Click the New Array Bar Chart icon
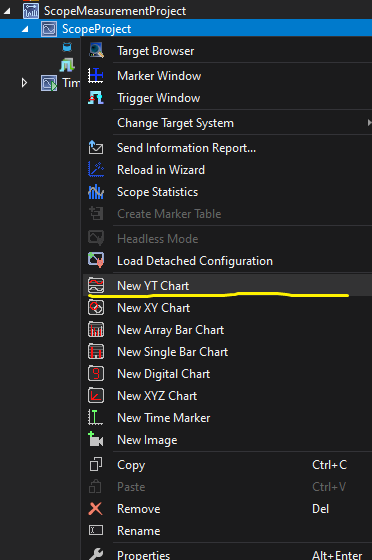 tap(96, 330)
